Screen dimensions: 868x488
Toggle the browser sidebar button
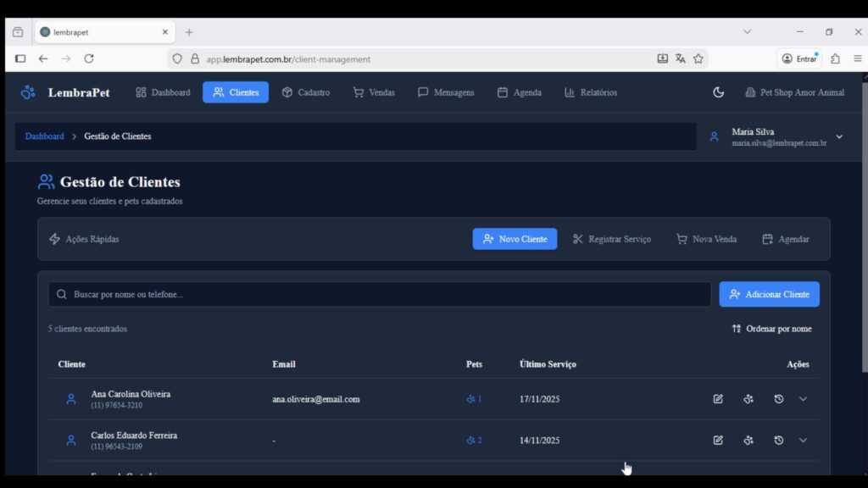pos(20,58)
